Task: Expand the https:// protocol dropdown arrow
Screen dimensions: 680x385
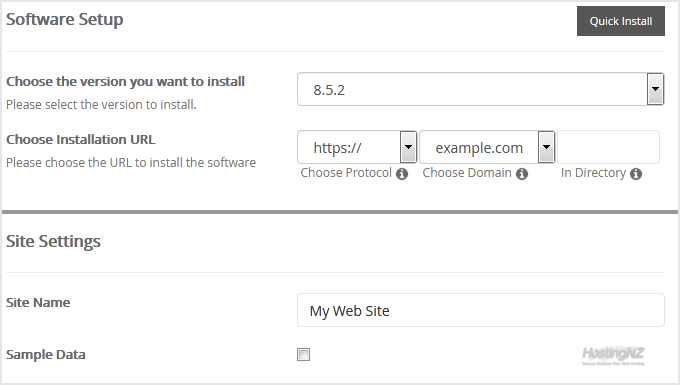Action: 408,147
